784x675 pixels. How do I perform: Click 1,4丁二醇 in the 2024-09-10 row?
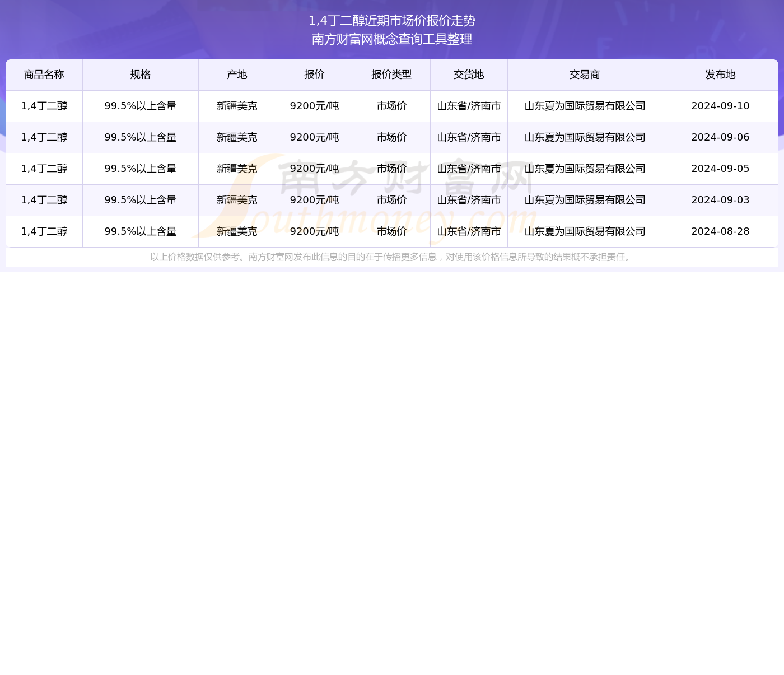pos(44,106)
